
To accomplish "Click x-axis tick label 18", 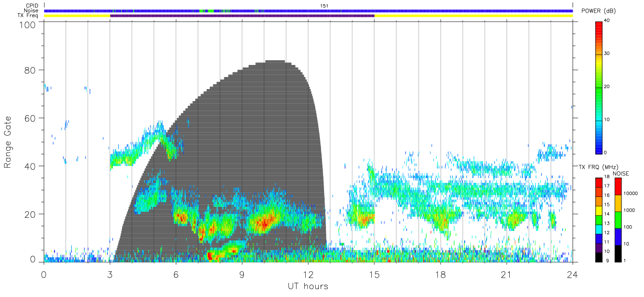I will (441, 274).
